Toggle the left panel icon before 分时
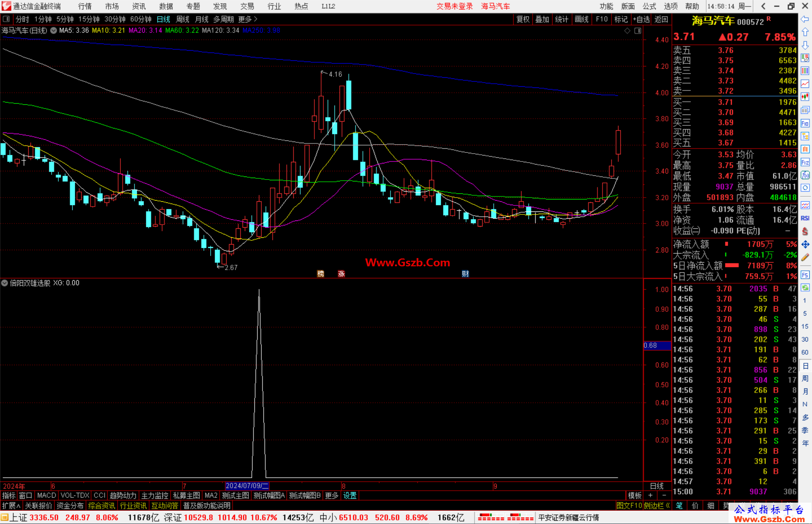Viewport: 812px width, 524px height. [x=6, y=19]
